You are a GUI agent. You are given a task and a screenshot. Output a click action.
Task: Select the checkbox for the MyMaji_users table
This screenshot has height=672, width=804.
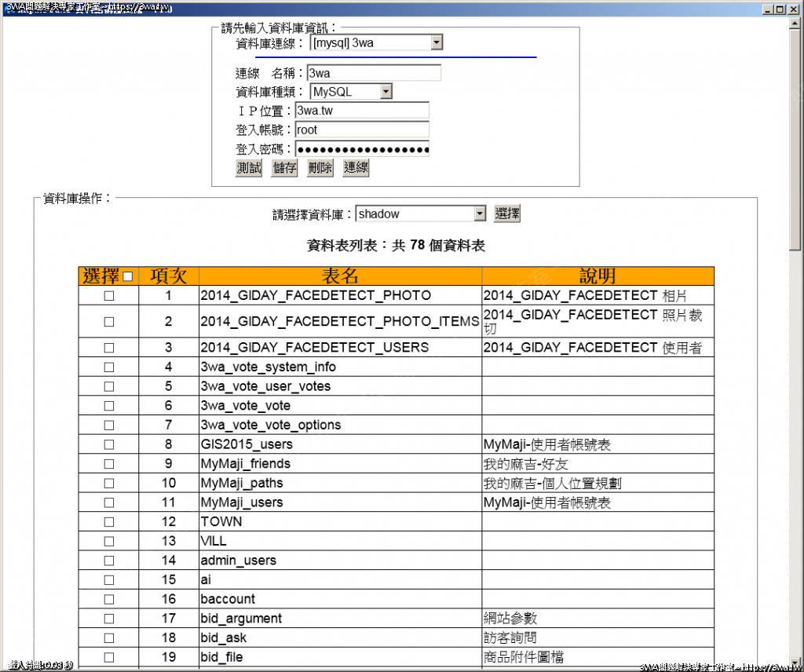click(x=109, y=502)
